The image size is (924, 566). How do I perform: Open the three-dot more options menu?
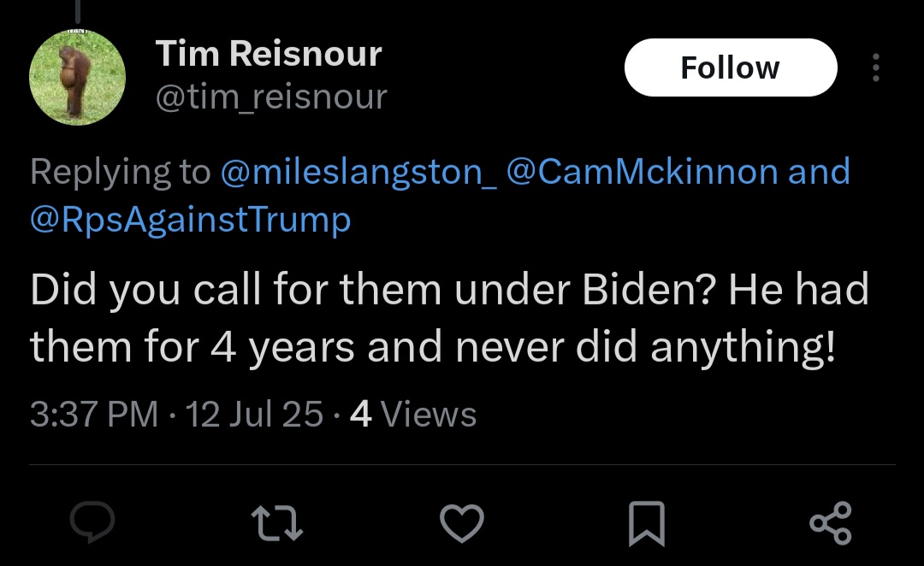(876, 68)
